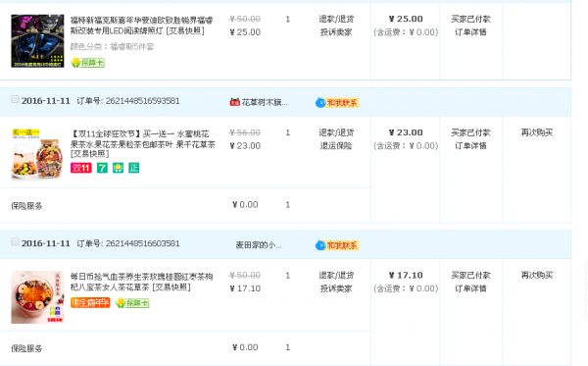Click the 保障卡 badge on the LED light item
Viewport: 588px width, 366px height.
point(88,63)
